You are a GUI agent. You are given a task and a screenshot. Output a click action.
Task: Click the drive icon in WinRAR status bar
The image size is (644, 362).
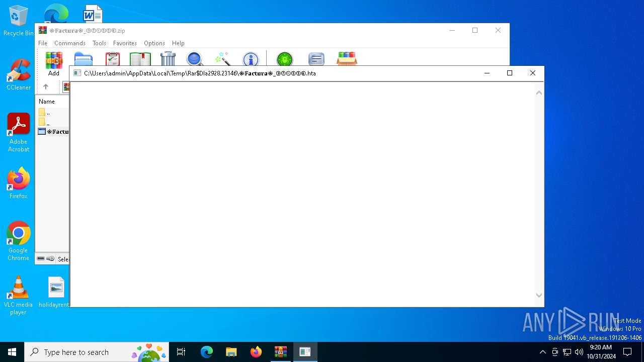tap(41, 258)
